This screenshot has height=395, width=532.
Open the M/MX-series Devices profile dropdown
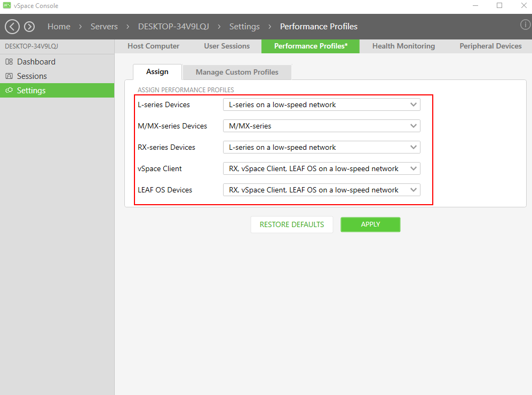(322, 126)
